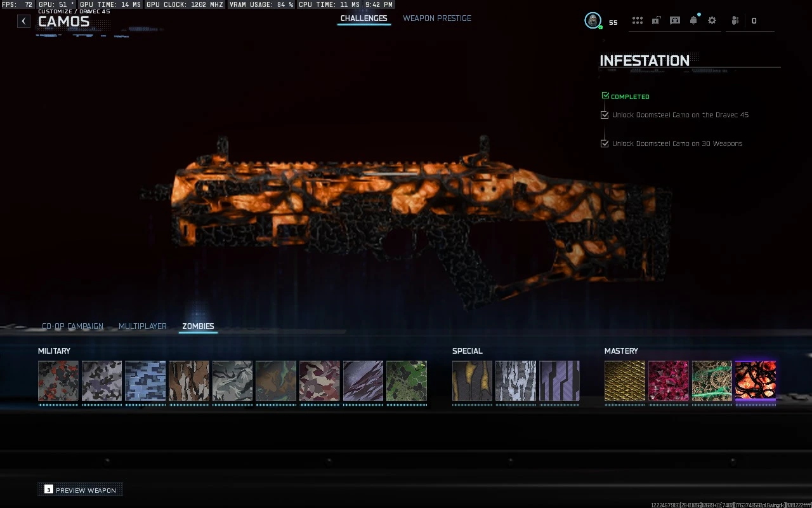Open the Co-op Campaign camo tab
812x508 pixels.
click(72, 326)
